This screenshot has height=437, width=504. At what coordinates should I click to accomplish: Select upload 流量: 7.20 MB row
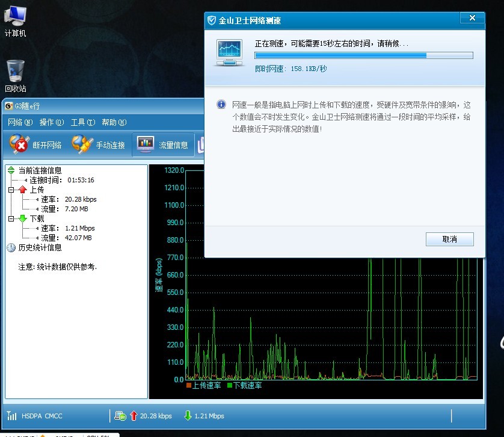pos(64,209)
